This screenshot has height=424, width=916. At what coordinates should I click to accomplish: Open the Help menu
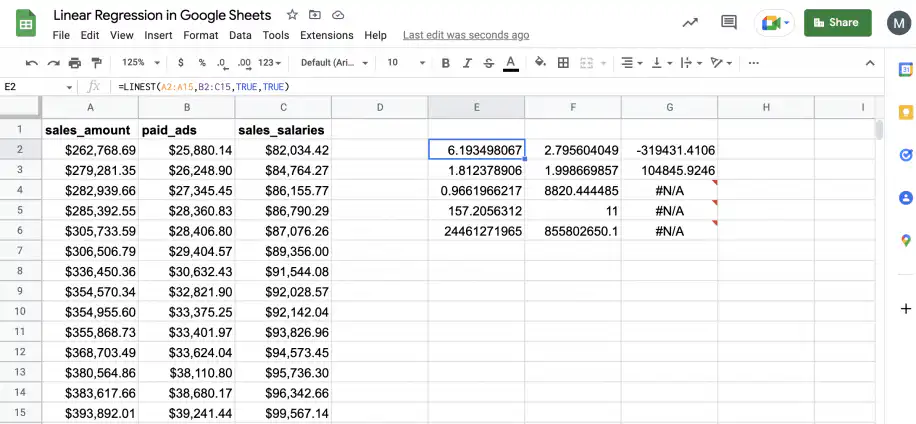(376, 35)
